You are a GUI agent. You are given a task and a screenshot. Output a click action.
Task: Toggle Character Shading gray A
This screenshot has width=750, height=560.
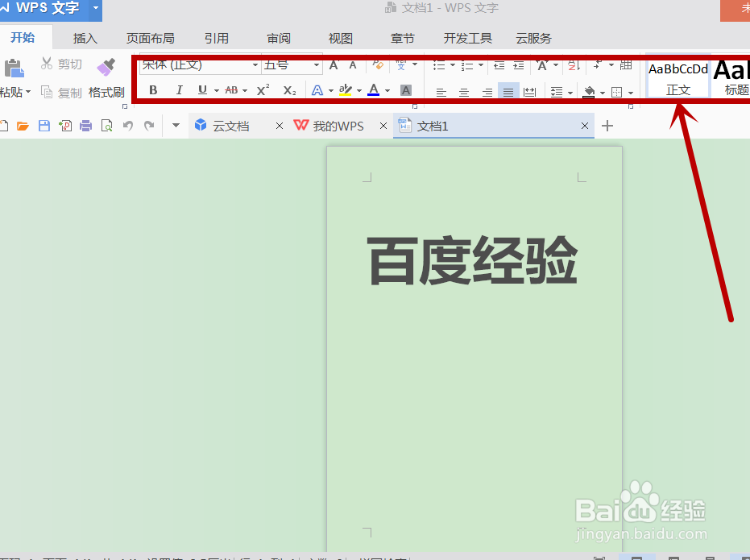[x=406, y=90]
